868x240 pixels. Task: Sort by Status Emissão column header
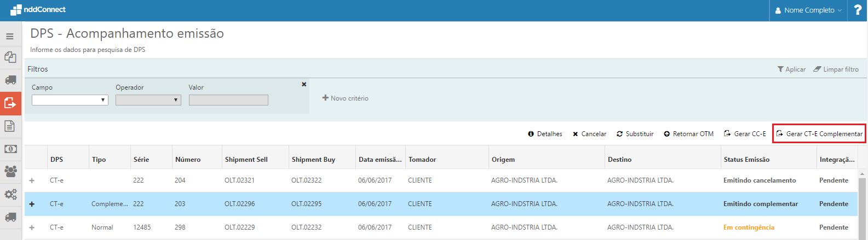(x=746, y=160)
